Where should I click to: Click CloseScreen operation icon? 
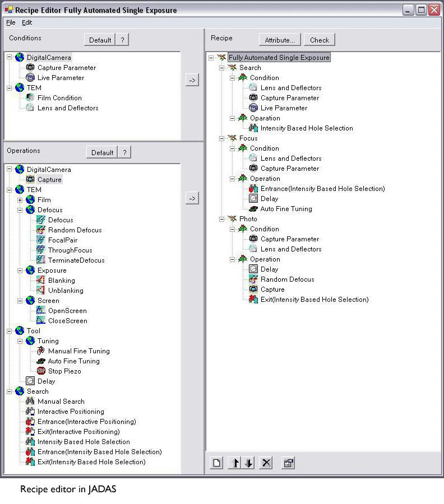tap(41, 320)
